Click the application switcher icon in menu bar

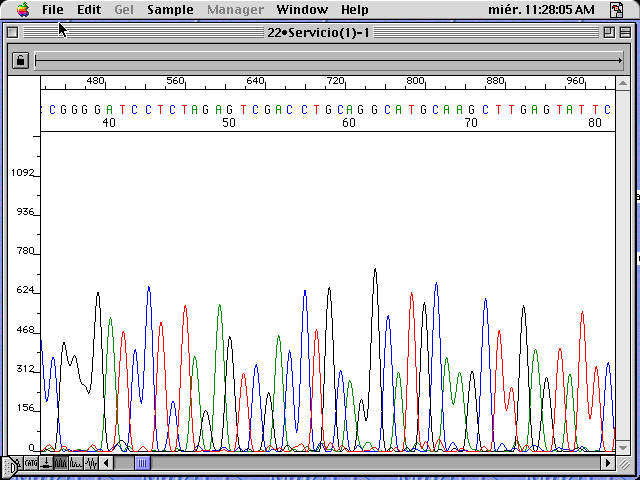pos(617,10)
